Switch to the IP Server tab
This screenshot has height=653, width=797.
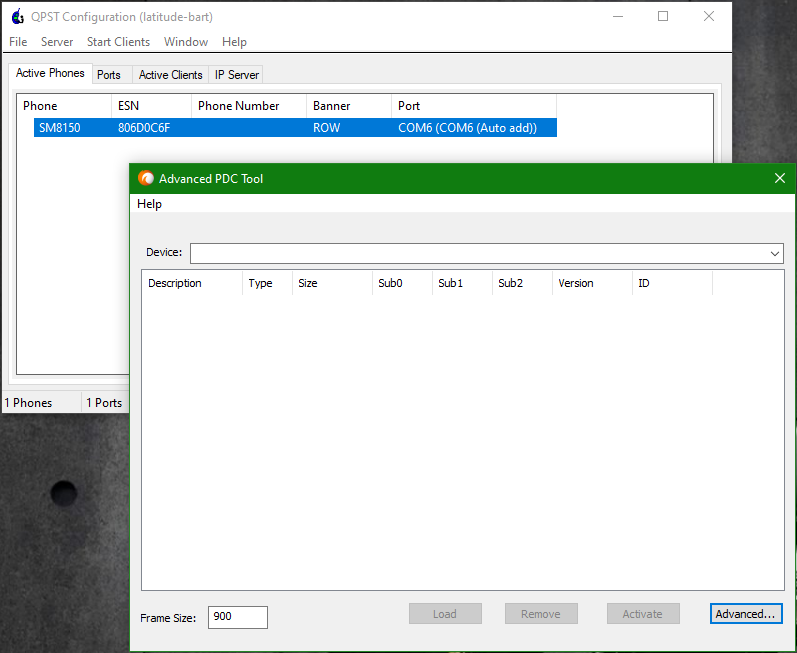[x=236, y=75]
